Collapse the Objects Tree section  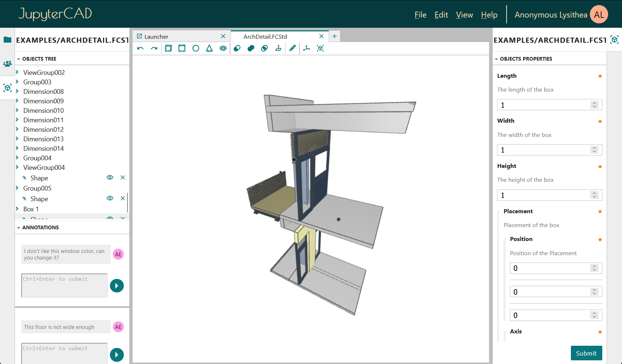tap(19, 59)
